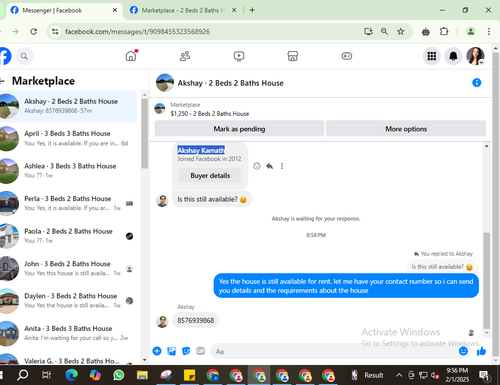View site information icon in address bar
Viewport: 500px width, 385px height.
point(55,32)
